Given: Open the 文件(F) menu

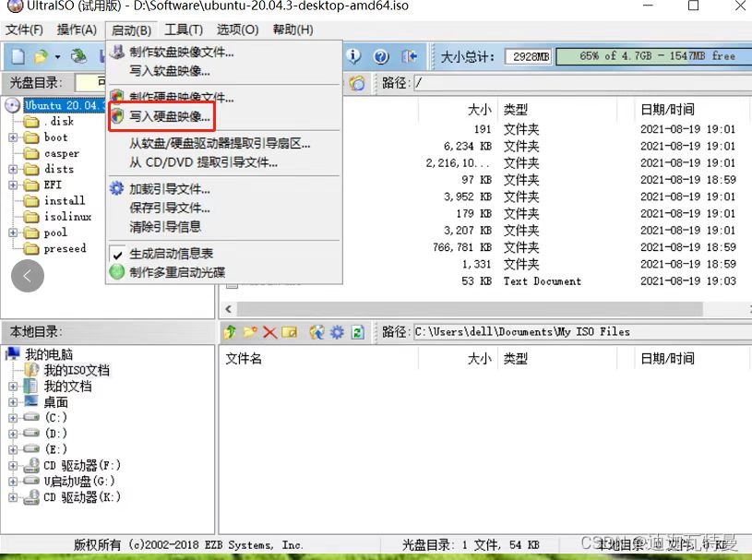Looking at the screenshot, I should 24,30.
